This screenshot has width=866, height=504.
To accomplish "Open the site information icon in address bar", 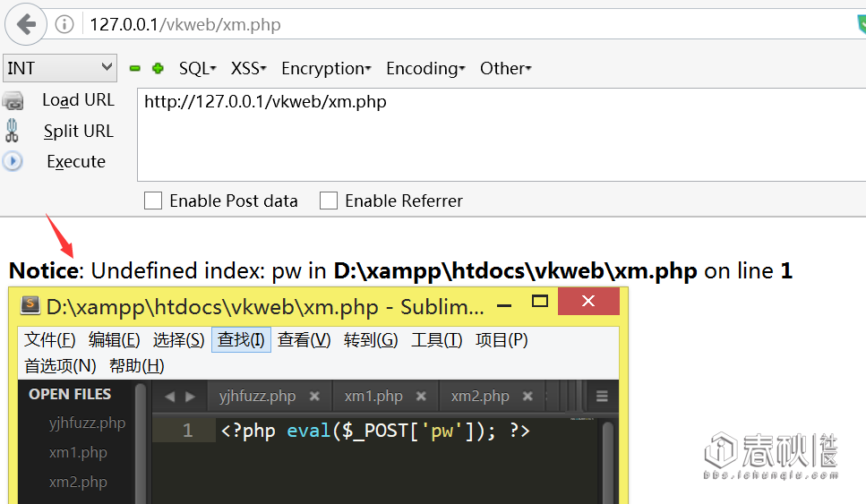I will 64,24.
